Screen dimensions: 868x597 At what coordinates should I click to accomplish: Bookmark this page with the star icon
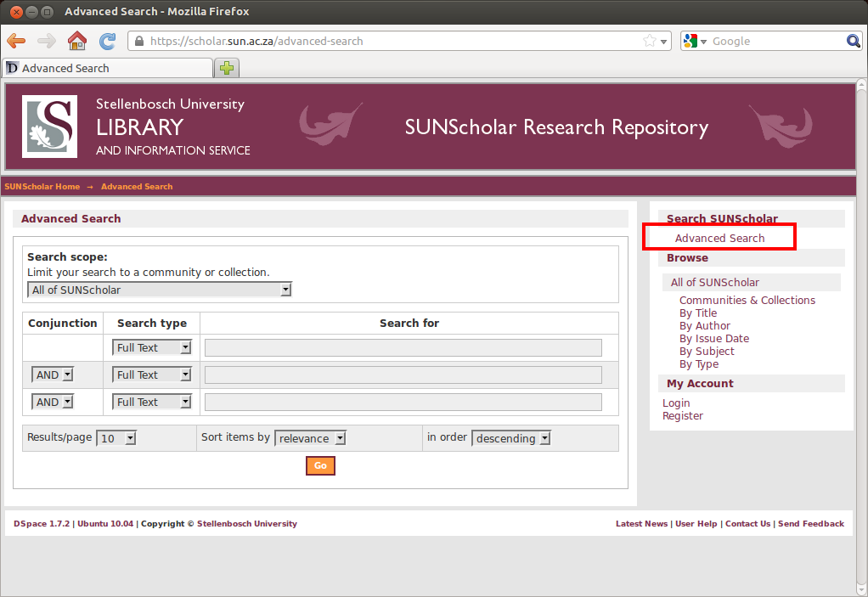(x=650, y=41)
